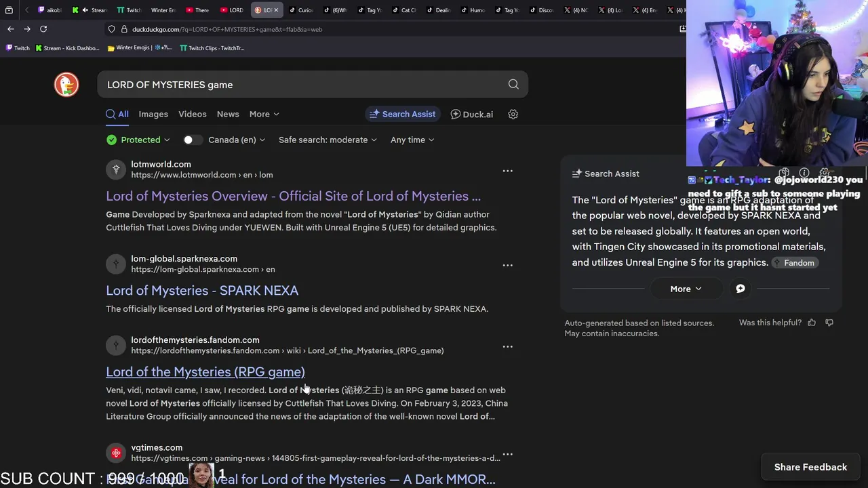The height and width of the screenshot is (488, 868).
Task: Close the active LORD search tab
Action: point(276,10)
